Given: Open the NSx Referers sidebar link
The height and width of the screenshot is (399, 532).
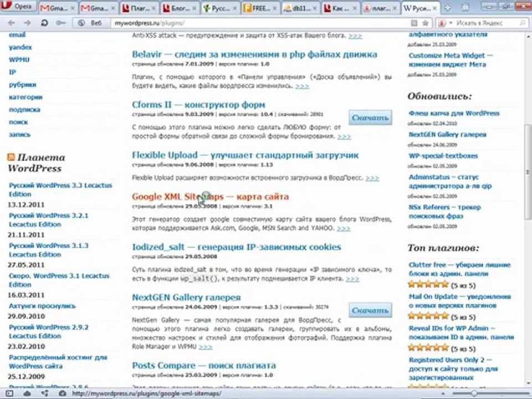Looking at the screenshot, I should [444, 211].
